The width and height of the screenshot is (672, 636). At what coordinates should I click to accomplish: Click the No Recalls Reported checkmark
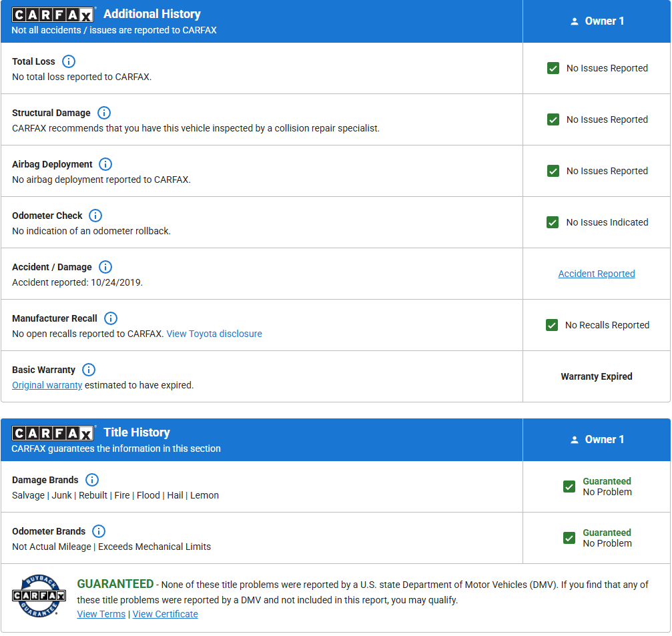551,325
